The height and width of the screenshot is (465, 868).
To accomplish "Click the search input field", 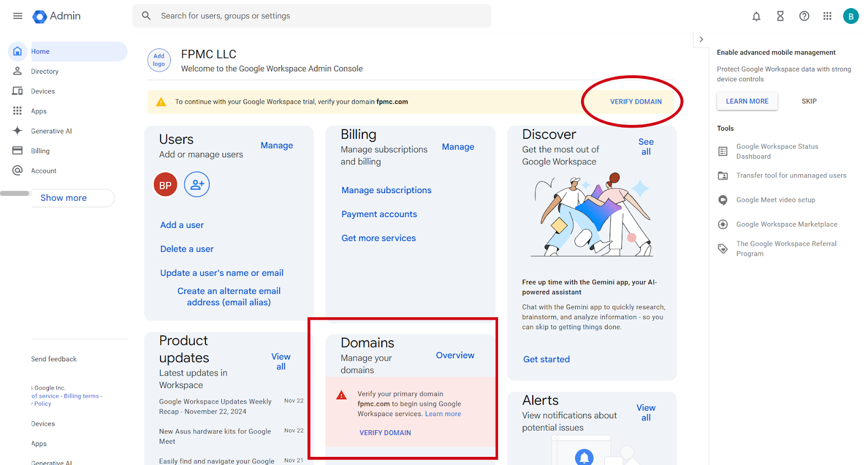I will click(x=312, y=16).
